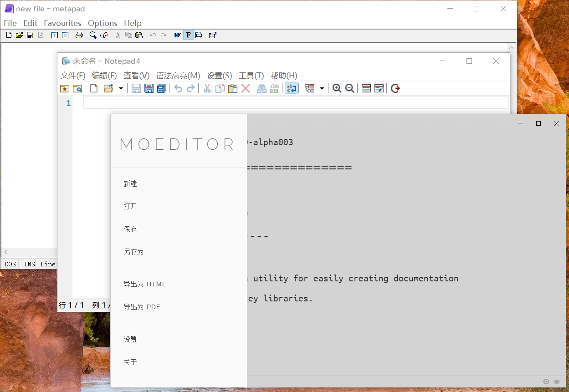
Task: Click the Save As icon in Notepad4
Action: point(149,88)
